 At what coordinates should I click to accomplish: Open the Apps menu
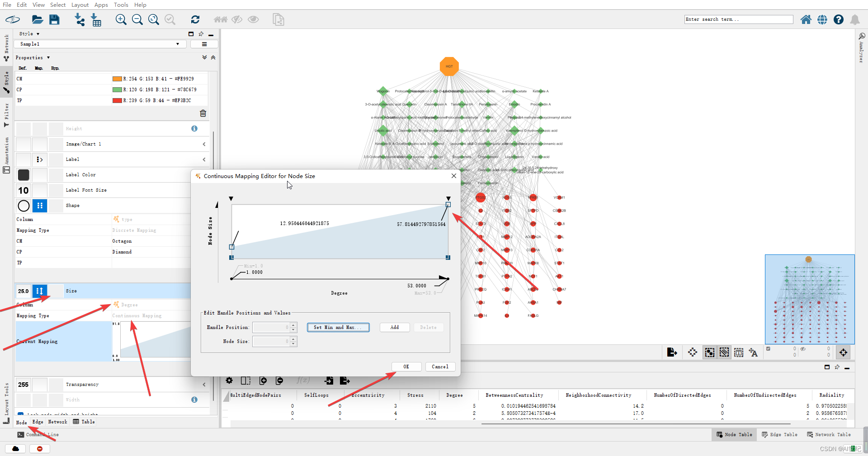[101, 5]
